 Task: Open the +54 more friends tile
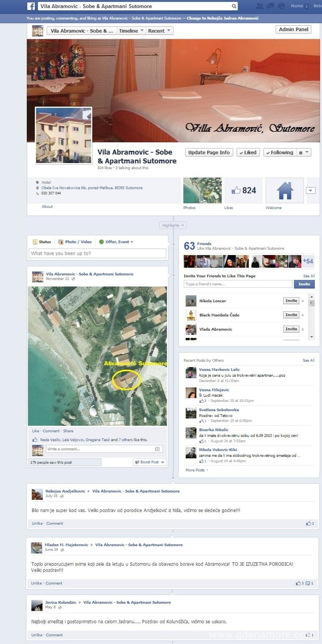tap(308, 261)
